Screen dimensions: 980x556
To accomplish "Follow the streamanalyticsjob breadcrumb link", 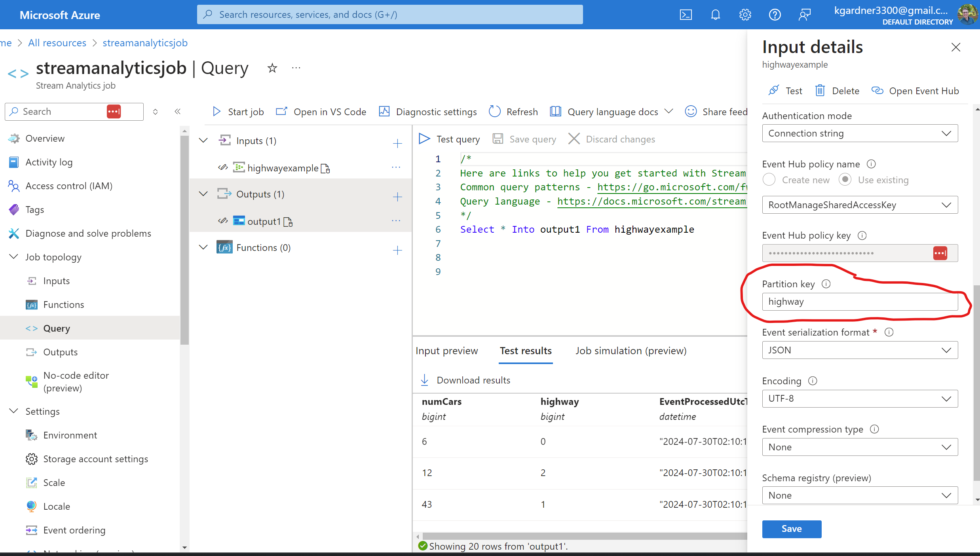I will (145, 43).
